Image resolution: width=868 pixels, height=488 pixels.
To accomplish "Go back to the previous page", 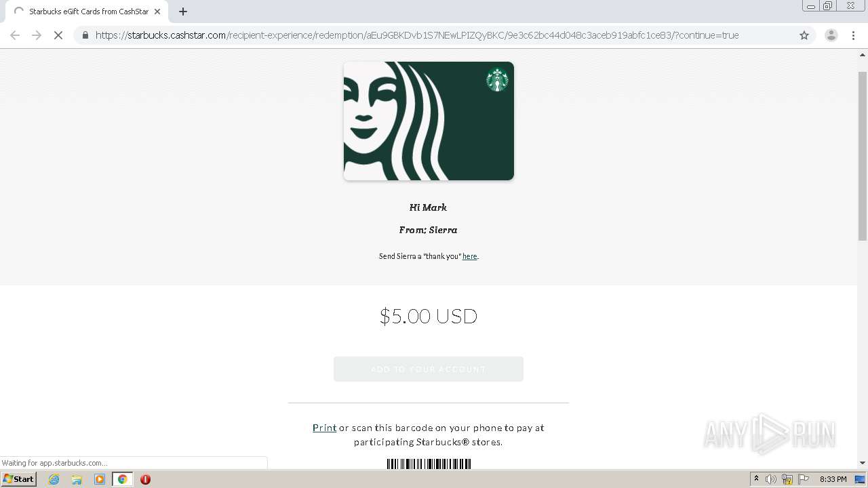I will pos(15,35).
